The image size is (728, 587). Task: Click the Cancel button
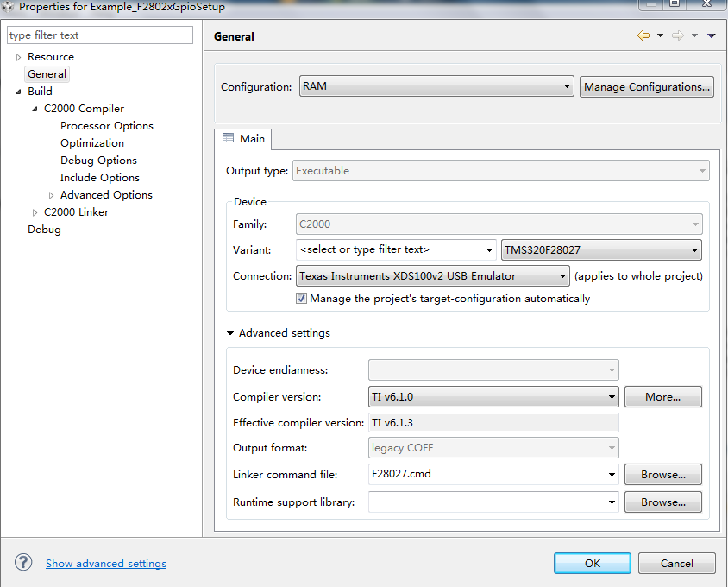click(x=677, y=564)
